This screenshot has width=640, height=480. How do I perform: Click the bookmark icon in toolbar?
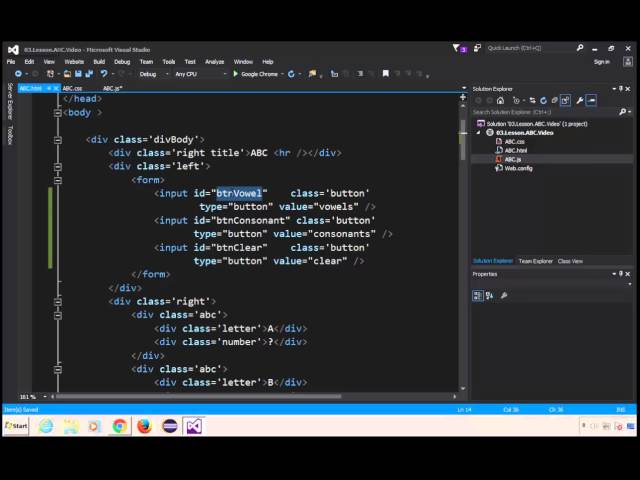pos(385,73)
